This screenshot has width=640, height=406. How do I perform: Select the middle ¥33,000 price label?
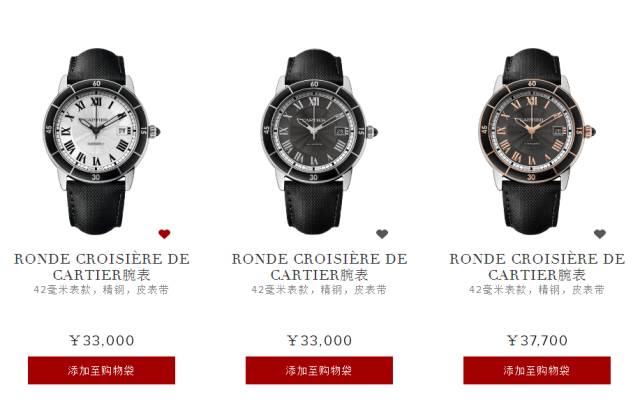[319, 340]
